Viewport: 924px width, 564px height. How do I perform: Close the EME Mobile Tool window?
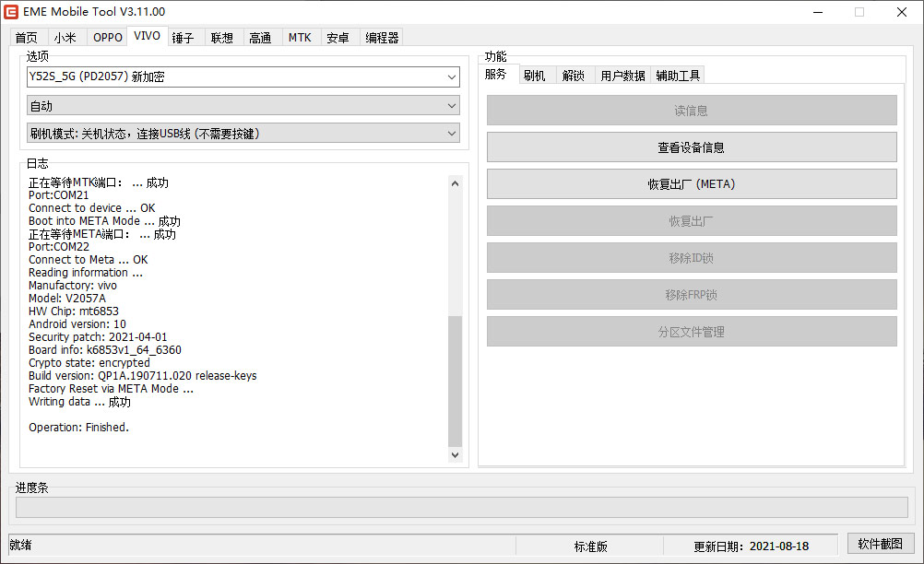point(902,12)
